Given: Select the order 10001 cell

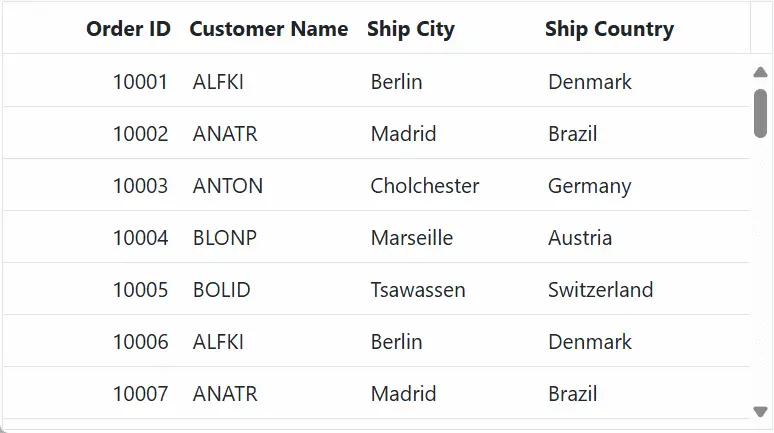Looking at the screenshot, I should (x=140, y=82).
